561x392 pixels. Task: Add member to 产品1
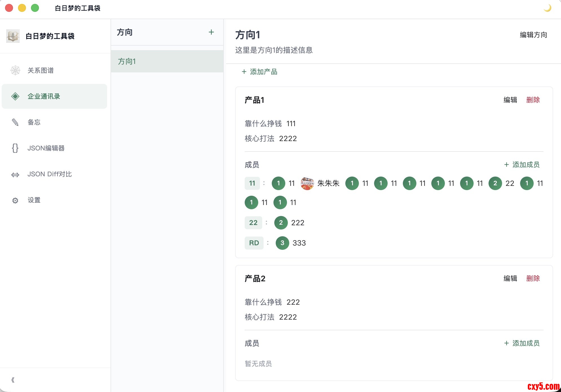pyautogui.click(x=522, y=165)
